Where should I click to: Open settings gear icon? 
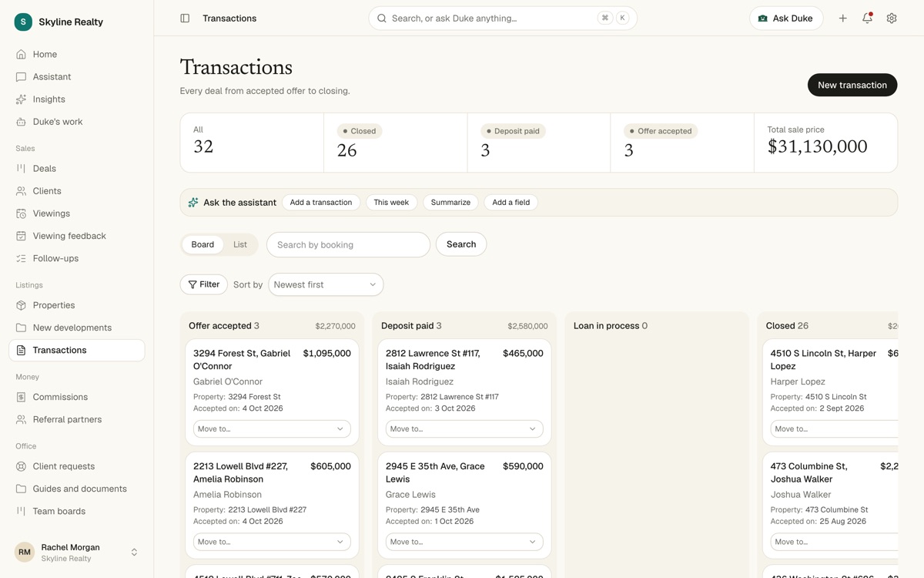click(892, 18)
